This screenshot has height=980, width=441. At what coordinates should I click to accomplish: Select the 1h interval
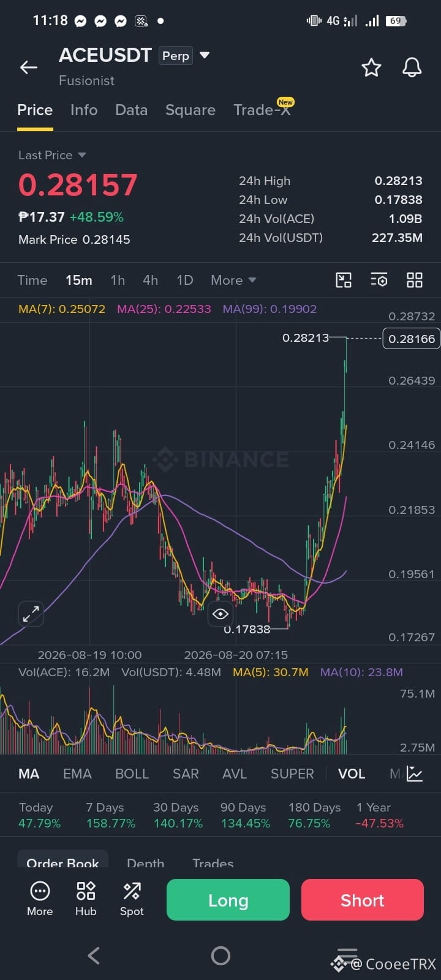point(118,280)
